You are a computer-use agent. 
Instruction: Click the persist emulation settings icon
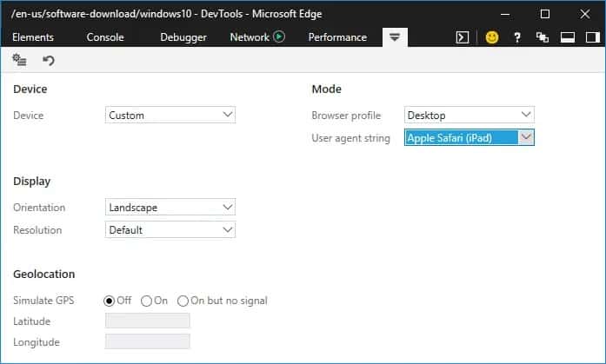point(19,60)
